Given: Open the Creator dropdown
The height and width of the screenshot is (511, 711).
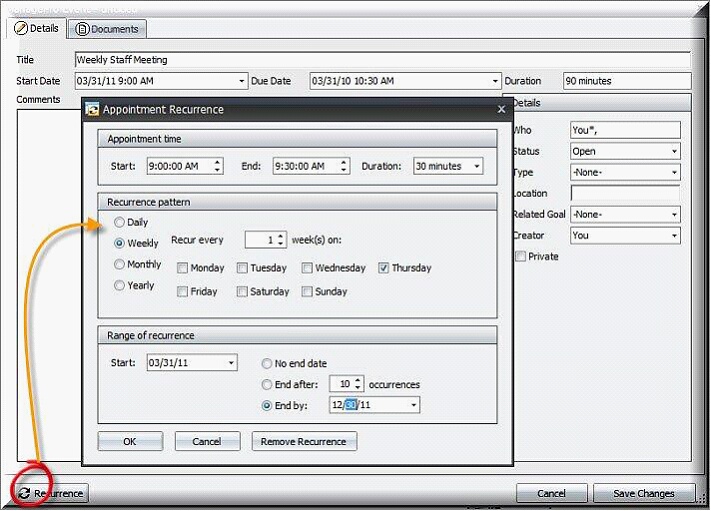Looking at the screenshot, I should (674, 235).
